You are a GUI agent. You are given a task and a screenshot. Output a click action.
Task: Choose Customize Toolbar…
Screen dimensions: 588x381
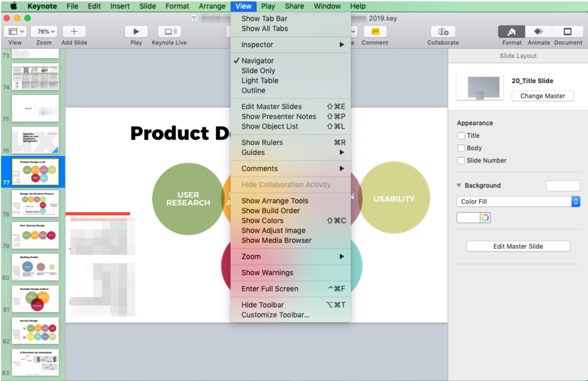tap(291, 315)
